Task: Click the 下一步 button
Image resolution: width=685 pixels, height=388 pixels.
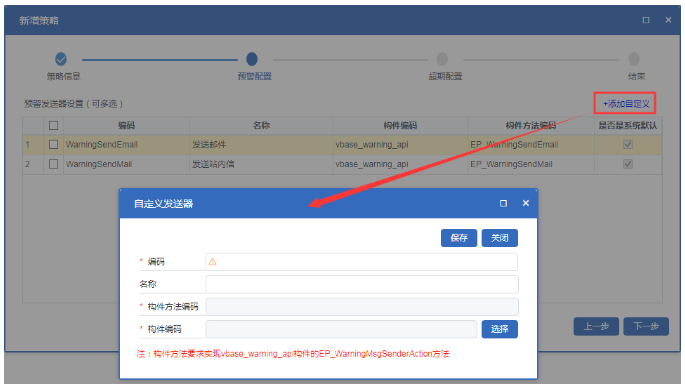Action: [646, 326]
